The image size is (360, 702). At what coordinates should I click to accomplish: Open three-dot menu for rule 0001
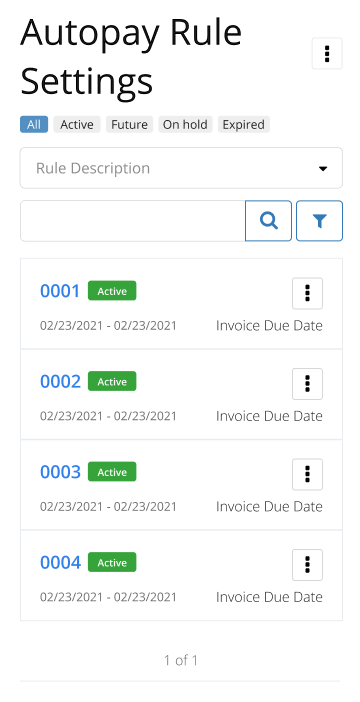pyautogui.click(x=308, y=293)
